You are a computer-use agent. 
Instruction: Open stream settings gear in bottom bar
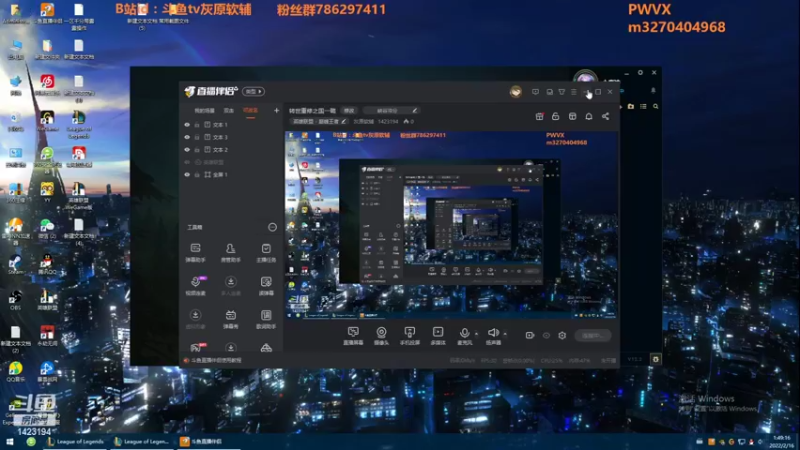(x=562, y=335)
